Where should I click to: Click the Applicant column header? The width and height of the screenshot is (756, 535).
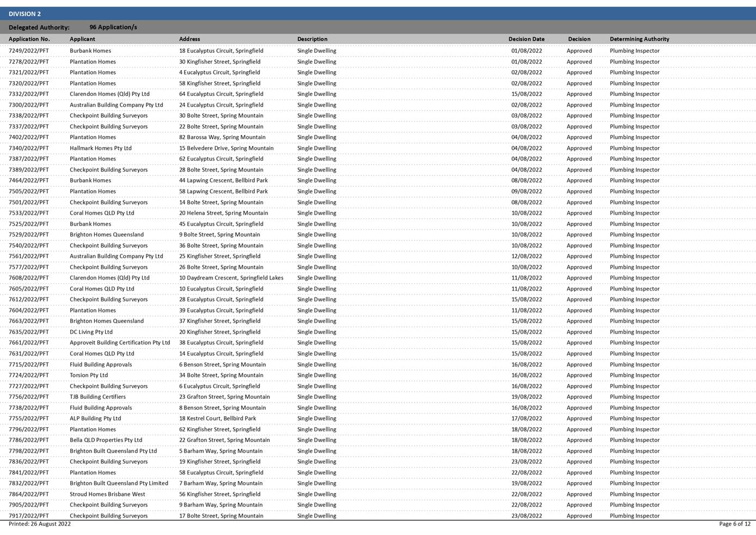pos(82,39)
